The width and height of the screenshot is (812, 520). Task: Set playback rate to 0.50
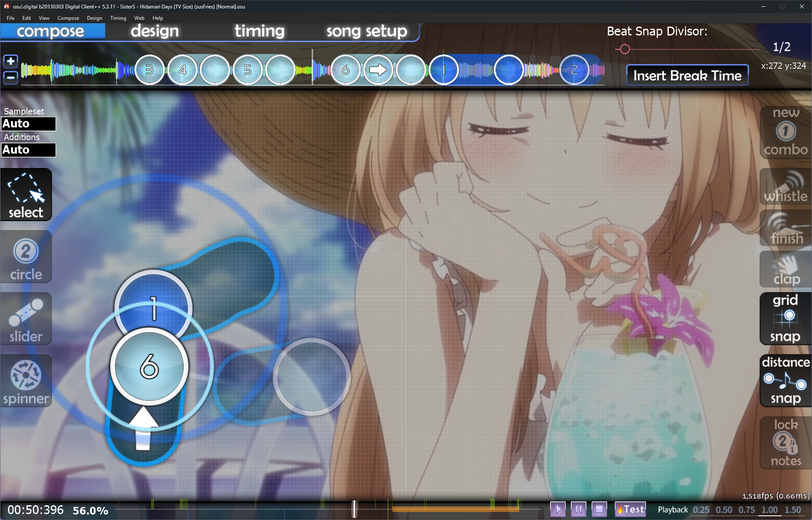point(724,510)
